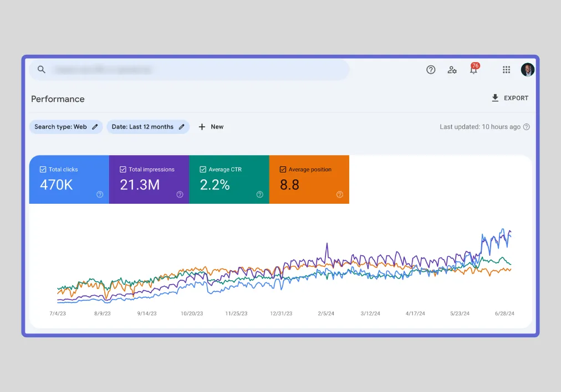The image size is (561, 392).
Task: Click help icon on Average position card
Action: tap(339, 194)
